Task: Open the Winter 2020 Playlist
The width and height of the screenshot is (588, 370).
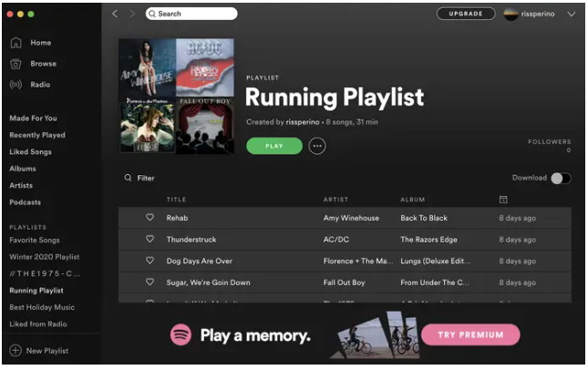Action: coord(45,257)
